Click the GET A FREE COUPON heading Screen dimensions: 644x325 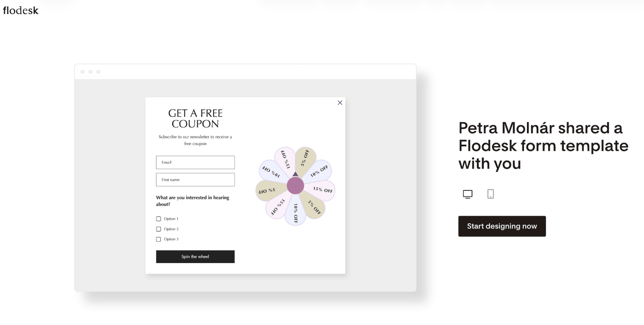click(x=195, y=118)
